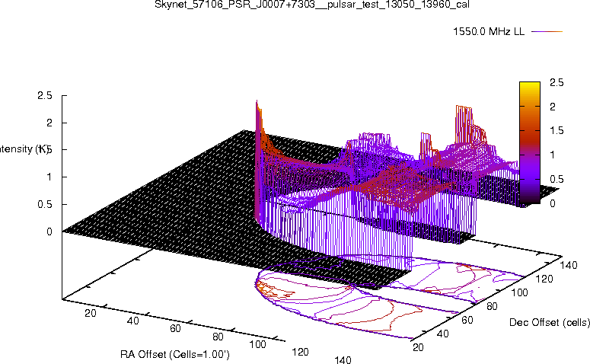Screen dimensions: 590x364
Task: Click the color bar label '1'
Action: (553, 155)
